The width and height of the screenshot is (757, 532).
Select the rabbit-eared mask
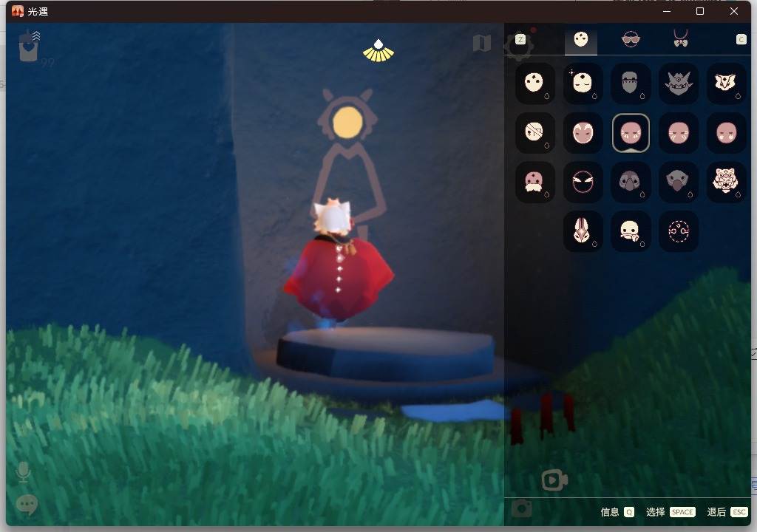pos(583,231)
